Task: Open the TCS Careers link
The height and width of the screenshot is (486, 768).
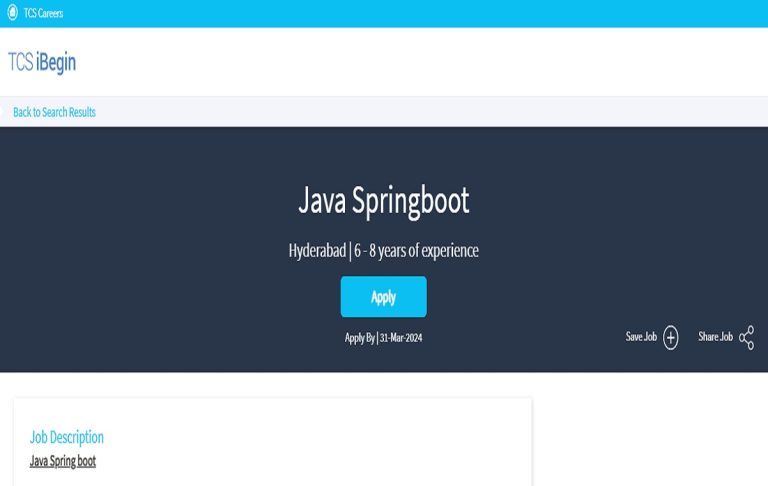Action: [44, 13]
